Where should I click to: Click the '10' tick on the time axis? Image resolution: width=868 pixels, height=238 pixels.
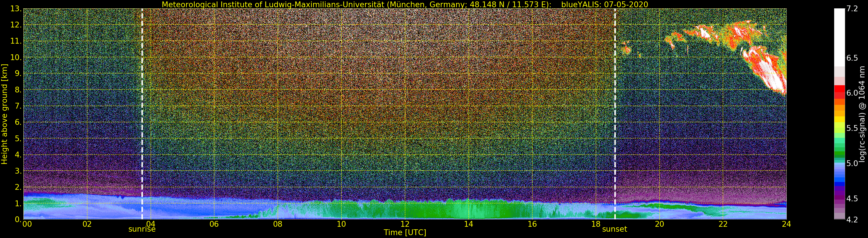[341, 224]
